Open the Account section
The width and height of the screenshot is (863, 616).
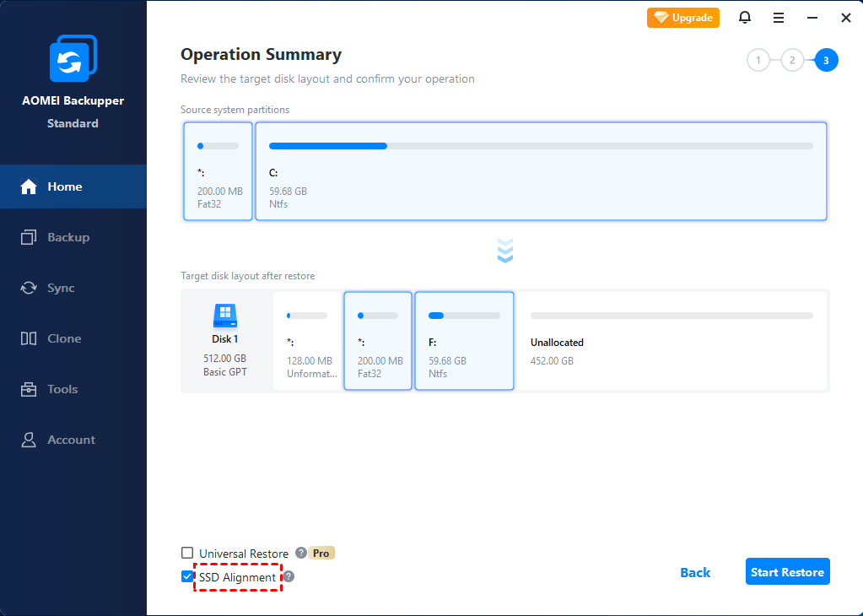(x=73, y=440)
